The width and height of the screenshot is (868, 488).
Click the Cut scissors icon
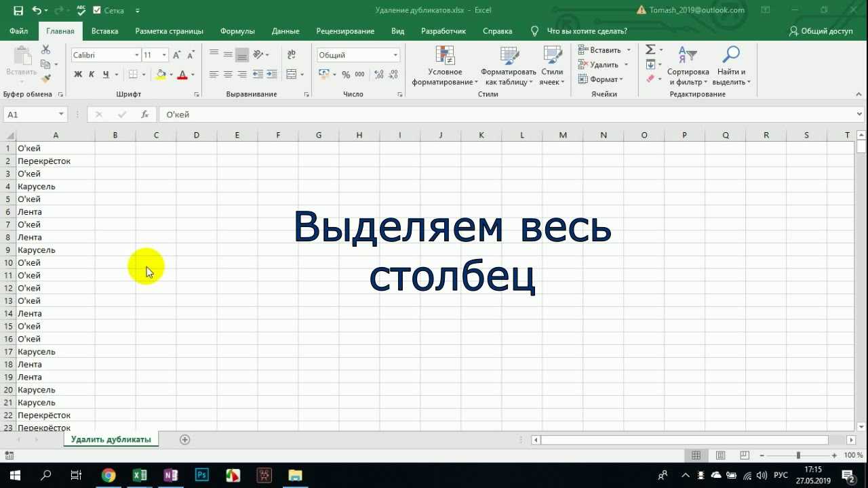coord(45,50)
